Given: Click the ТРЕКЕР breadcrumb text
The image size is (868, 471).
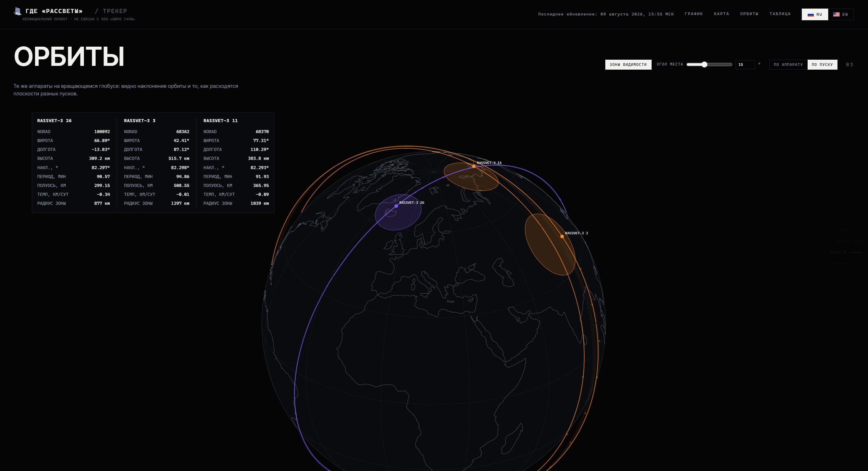Looking at the screenshot, I should pyautogui.click(x=115, y=11).
